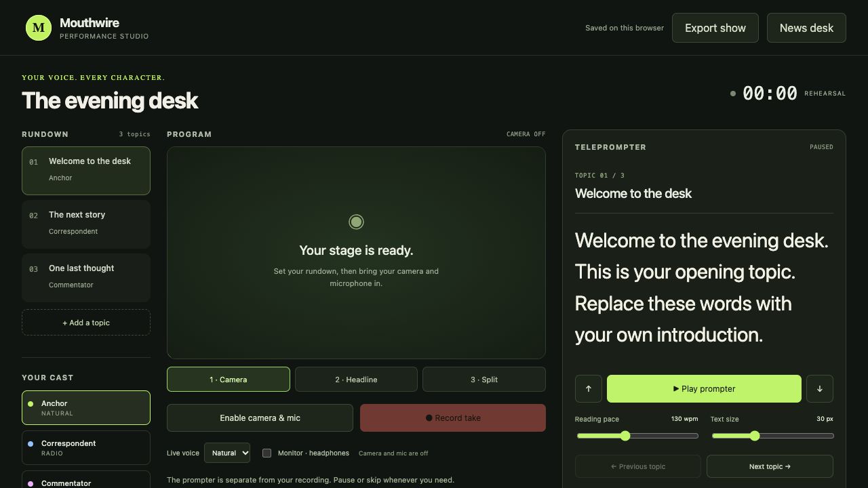The width and height of the screenshot is (868, 488).
Task: Click the Mouthwire M logo icon
Action: tap(39, 28)
